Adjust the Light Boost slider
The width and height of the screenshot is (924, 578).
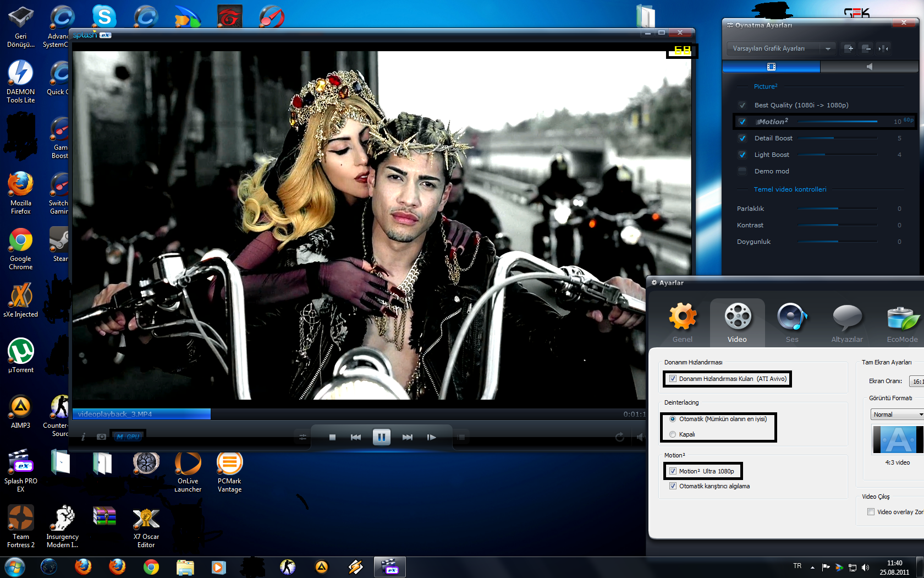click(837, 155)
